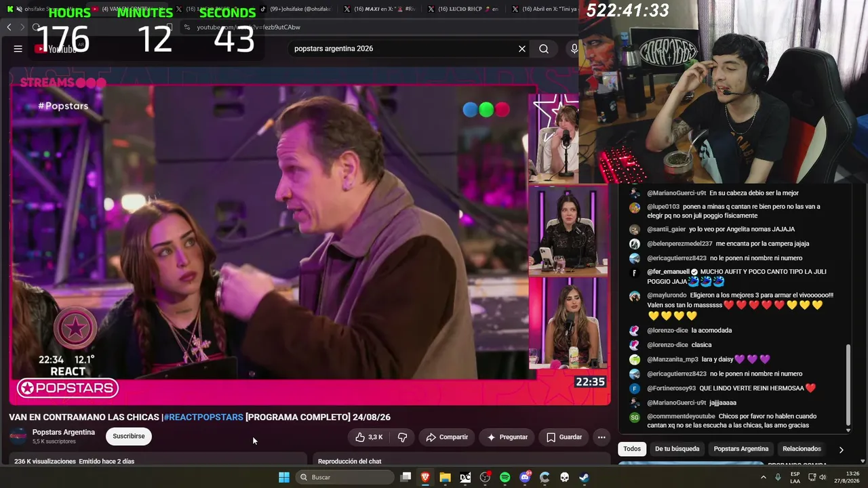Subscribe with the Suscribirse button
This screenshot has height=488, width=868.
129,436
